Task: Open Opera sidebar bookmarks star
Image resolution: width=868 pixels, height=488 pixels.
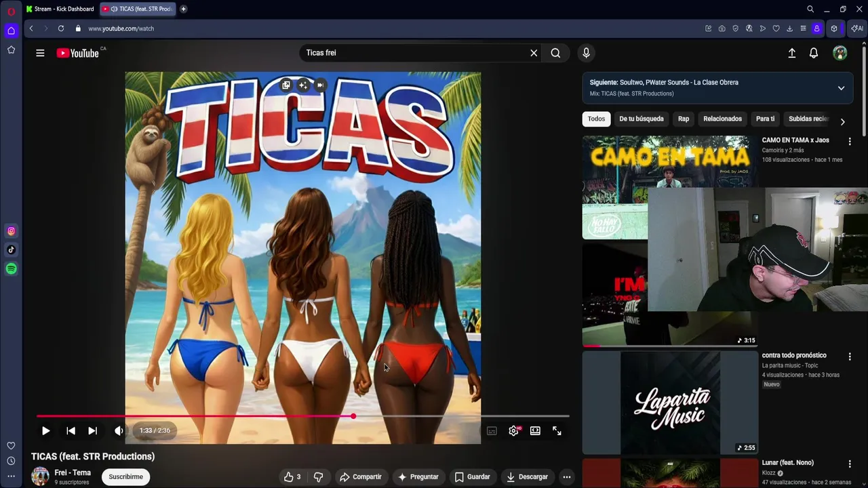Action: 11,50
